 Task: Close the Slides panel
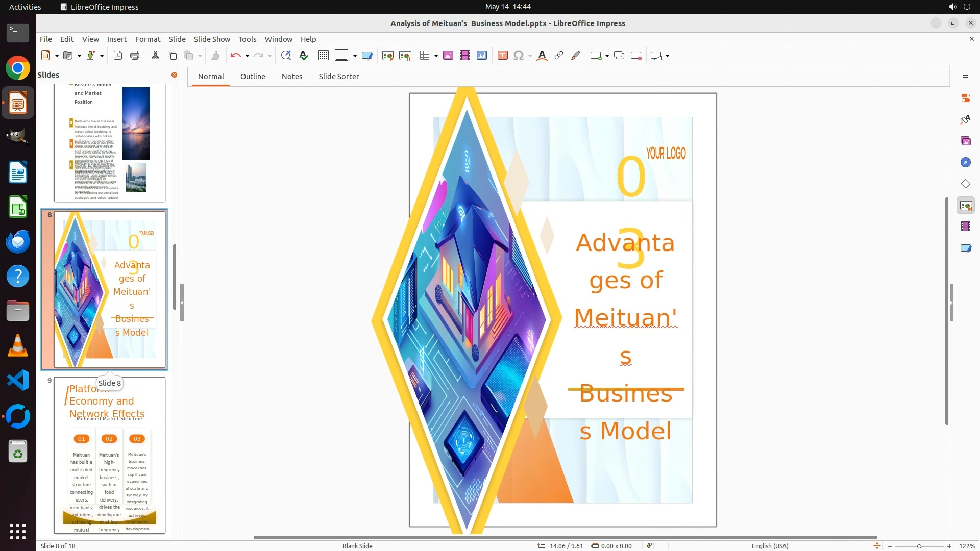pyautogui.click(x=174, y=75)
